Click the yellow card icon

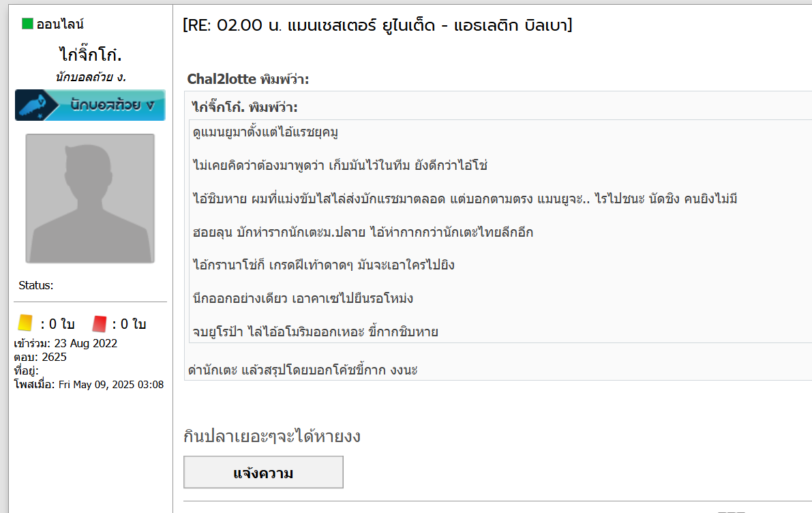[25, 323]
